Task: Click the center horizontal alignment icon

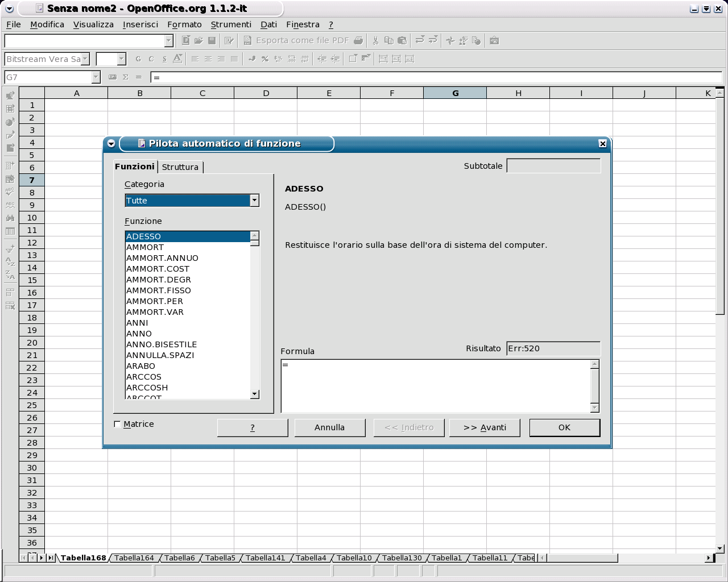Action: tap(208, 59)
